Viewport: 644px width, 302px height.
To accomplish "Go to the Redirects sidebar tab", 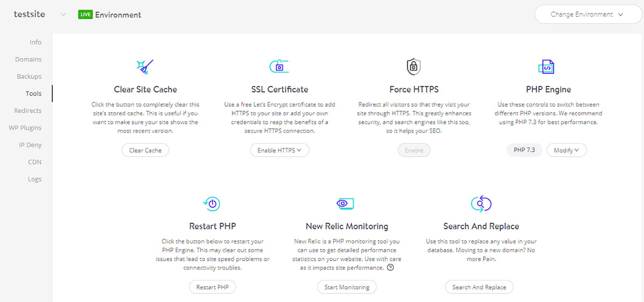I will 28,111.
